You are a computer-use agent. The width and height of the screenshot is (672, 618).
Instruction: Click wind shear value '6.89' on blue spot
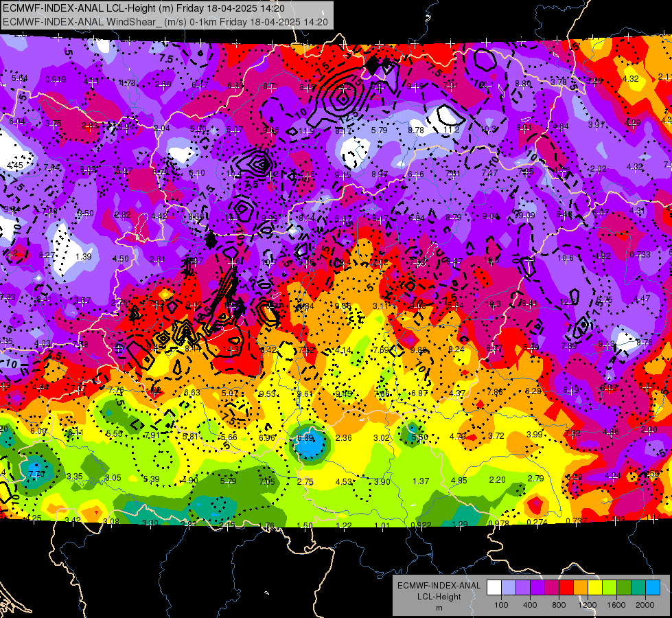pyautogui.click(x=305, y=438)
